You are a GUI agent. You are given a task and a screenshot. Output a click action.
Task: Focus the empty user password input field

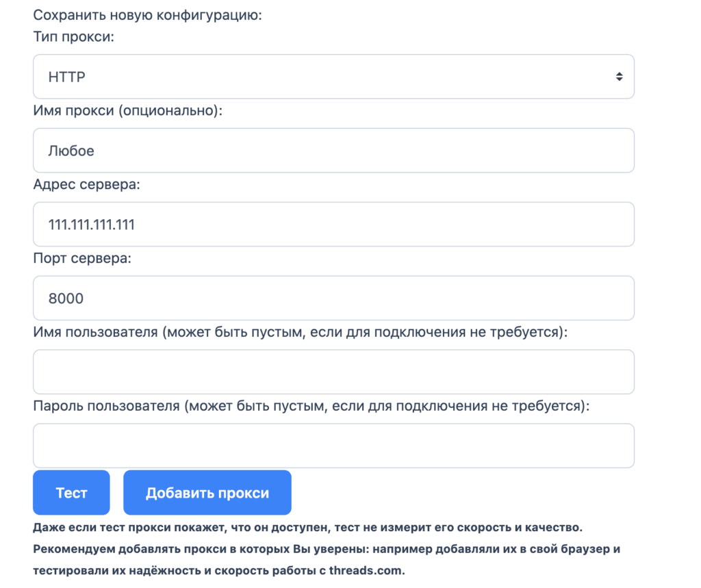(x=333, y=446)
